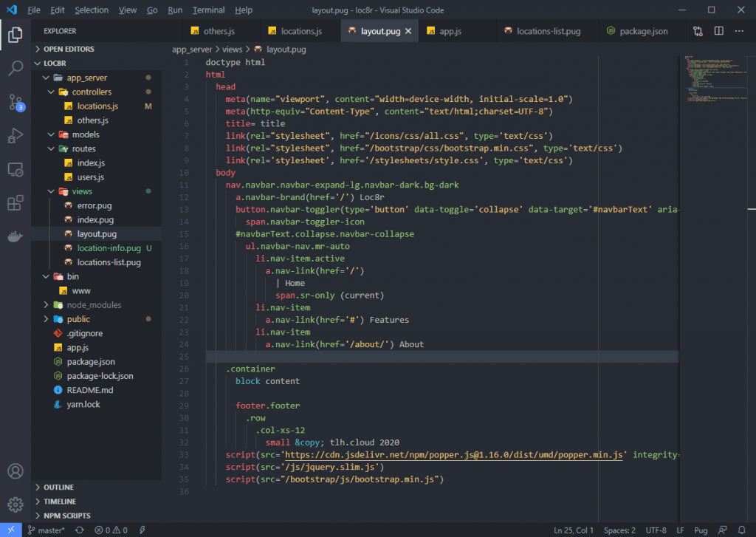
Task: Switch to the others.js tab
Action: [x=221, y=31]
